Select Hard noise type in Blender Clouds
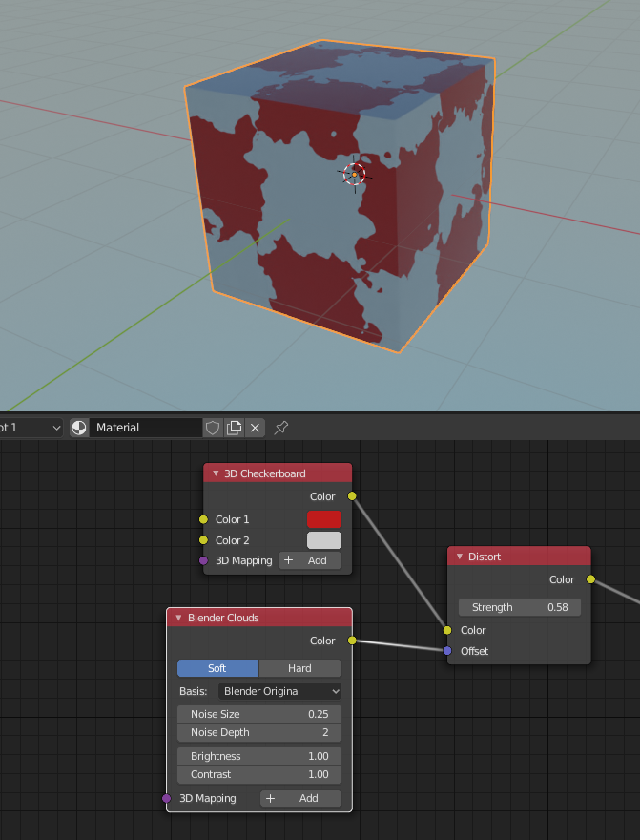Viewport: 640px width, 840px height. pos(299,668)
